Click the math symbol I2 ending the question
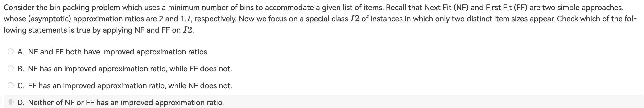This screenshot has height=108, width=644. coord(187,30)
